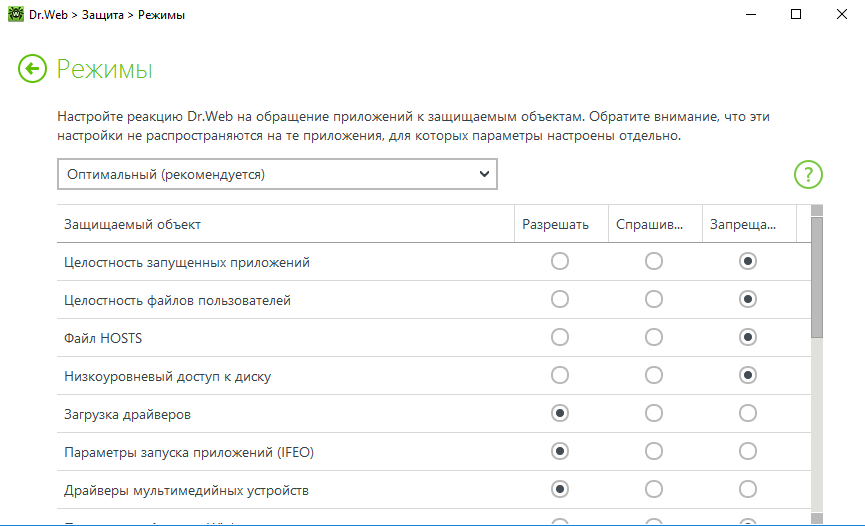
Task: Select Запрещать for Параметры запуска приложений (IFEO)
Action: 747,451
